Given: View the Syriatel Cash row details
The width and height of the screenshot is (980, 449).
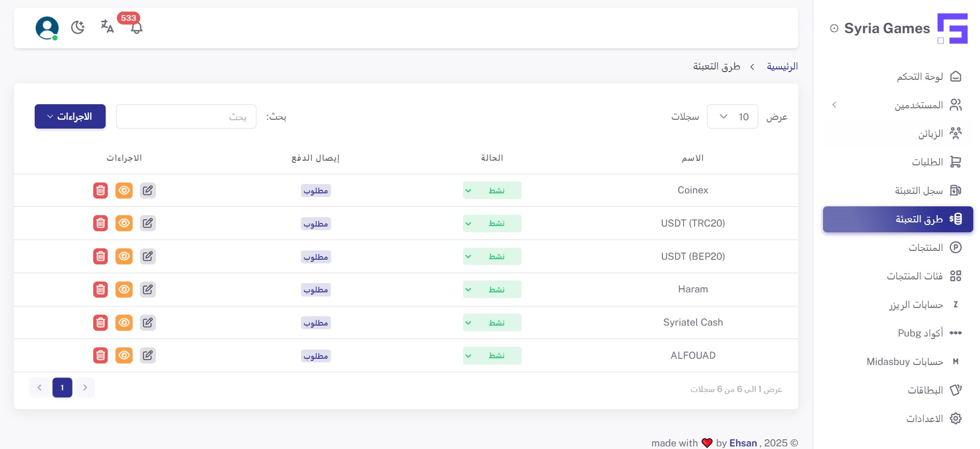Looking at the screenshot, I should [124, 322].
